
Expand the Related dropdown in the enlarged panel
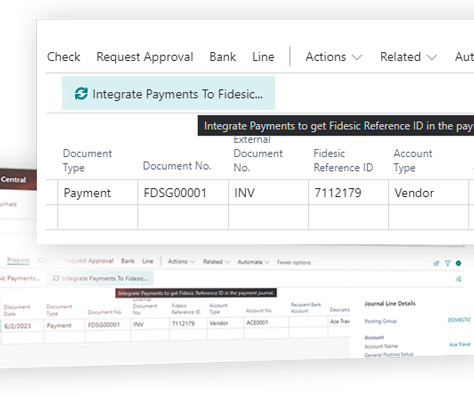pyautogui.click(x=408, y=57)
